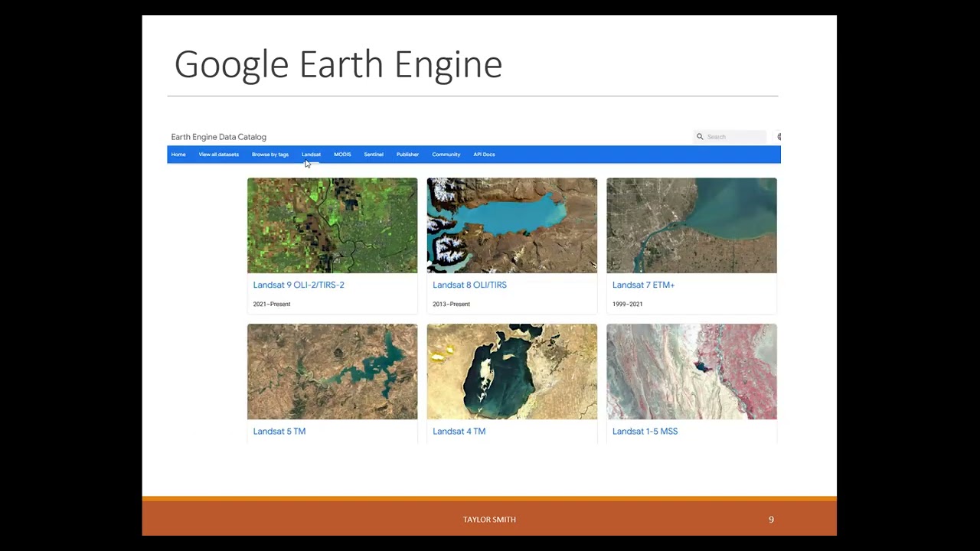Open the MODIS navigation item
The image size is (980, 551).
coord(342,155)
